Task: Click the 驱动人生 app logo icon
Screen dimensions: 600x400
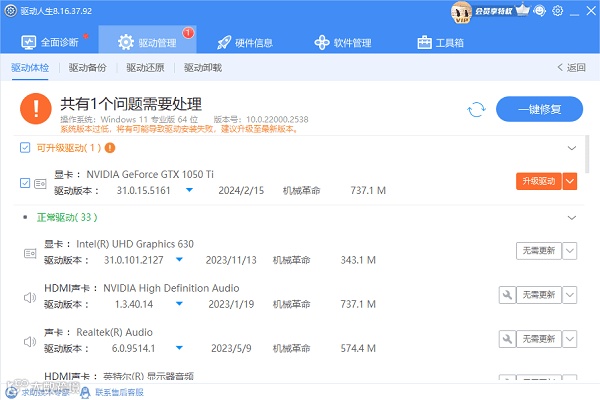Action: pyautogui.click(x=11, y=11)
